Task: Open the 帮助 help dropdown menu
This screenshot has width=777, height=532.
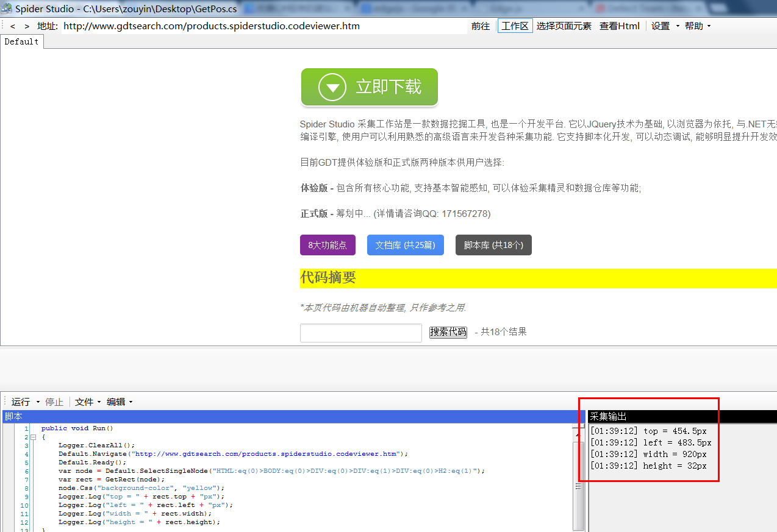Action: coord(697,26)
